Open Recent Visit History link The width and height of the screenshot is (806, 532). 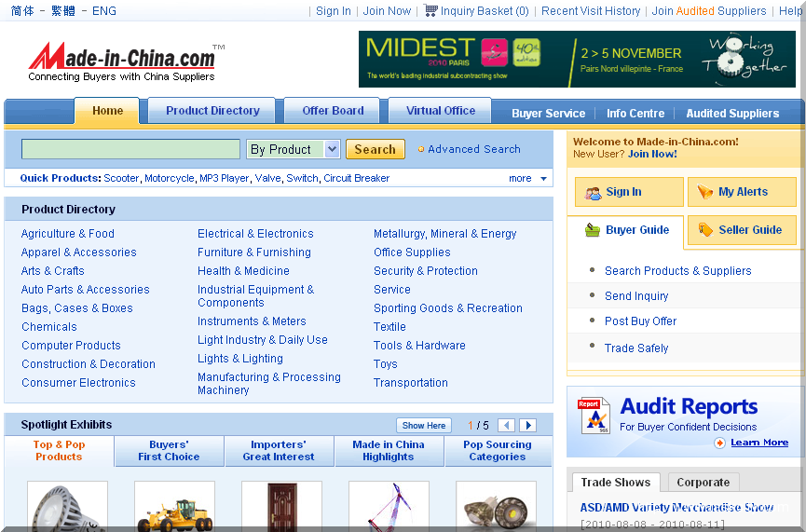point(591,11)
